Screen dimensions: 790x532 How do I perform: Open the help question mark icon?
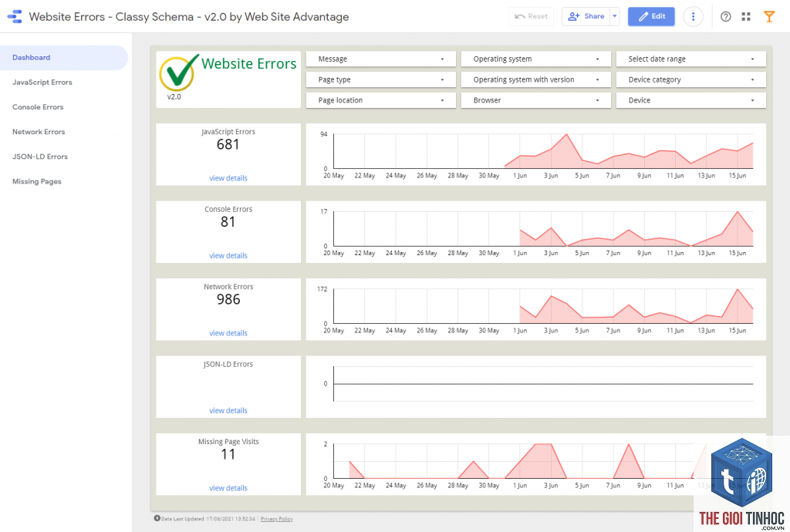[725, 17]
